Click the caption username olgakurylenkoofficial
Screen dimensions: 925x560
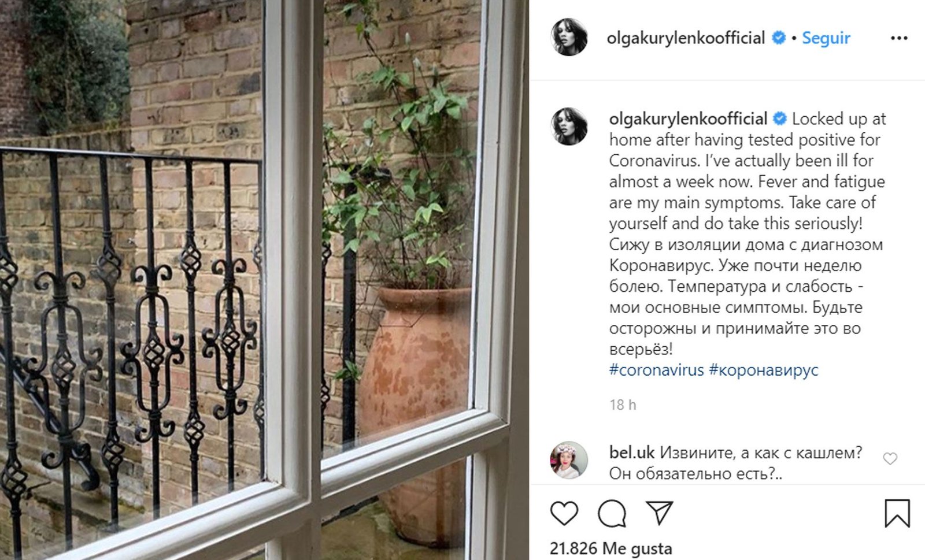(688, 119)
